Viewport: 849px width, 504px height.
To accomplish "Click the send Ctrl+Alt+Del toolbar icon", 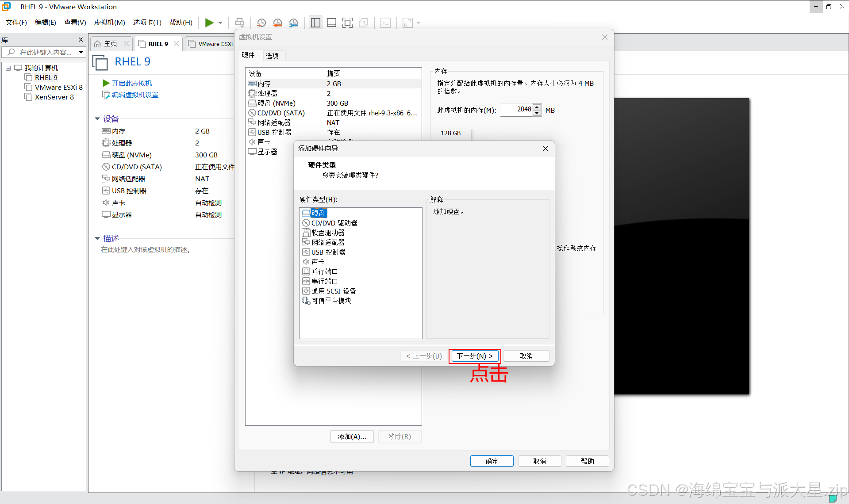I will (239, 23).
